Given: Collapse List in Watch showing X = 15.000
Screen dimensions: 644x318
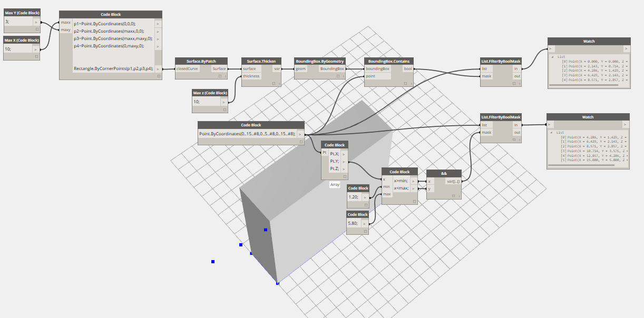Looking at the screenshot, I should 551,133.
